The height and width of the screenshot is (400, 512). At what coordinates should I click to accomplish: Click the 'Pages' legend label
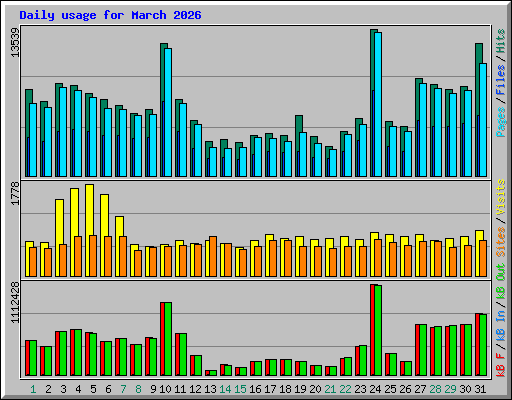click(501, 122)
